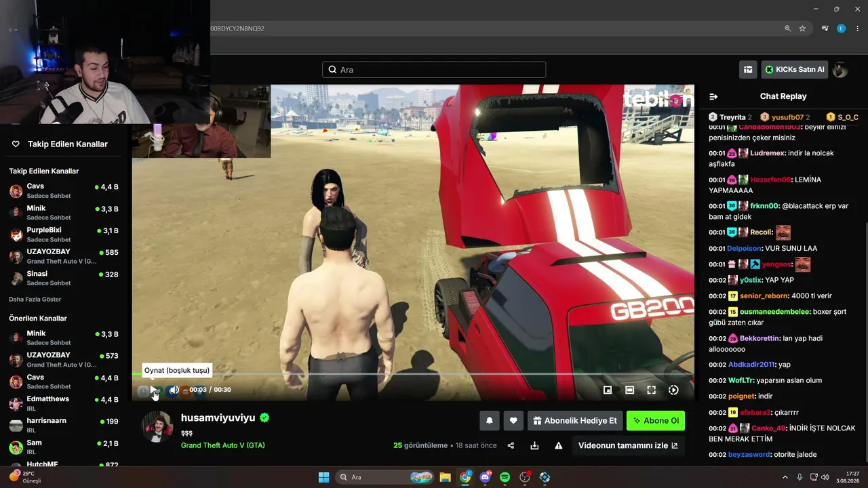Open Sinasi channel in sidebar
Screen dimensions: 868x488
pos(64,278)
